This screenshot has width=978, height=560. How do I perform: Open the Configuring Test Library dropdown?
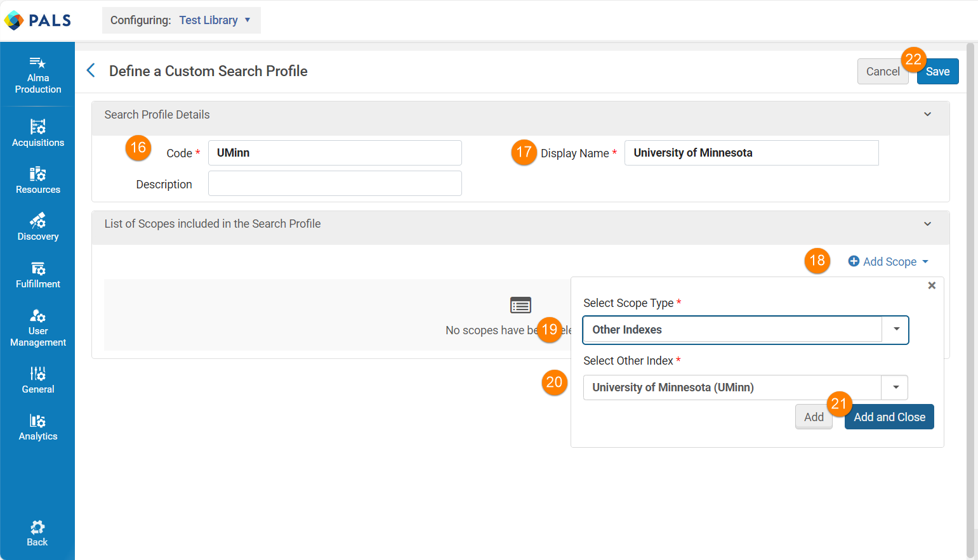(x=181, y=20)
